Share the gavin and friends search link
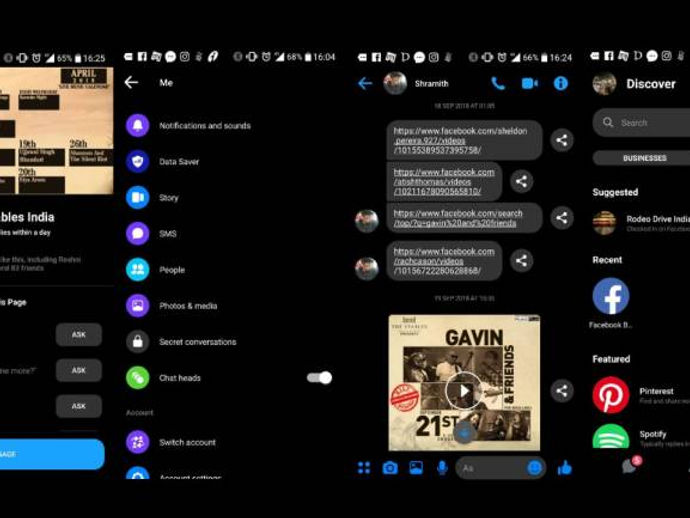This screenshot has height=518, width=690. (562, 217)
